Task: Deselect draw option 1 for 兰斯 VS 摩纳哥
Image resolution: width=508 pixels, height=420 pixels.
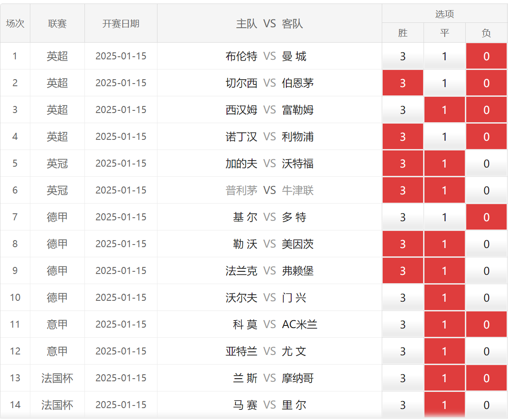Action: point(445,378)
